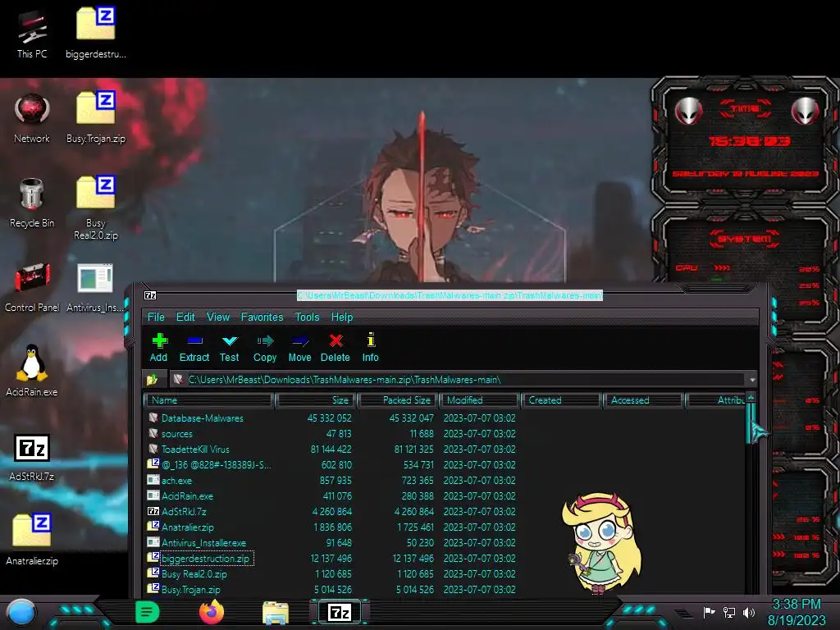The height and width of the screenshot is (630, 840).
Task: Open the File menu
Action: (156, 317)
